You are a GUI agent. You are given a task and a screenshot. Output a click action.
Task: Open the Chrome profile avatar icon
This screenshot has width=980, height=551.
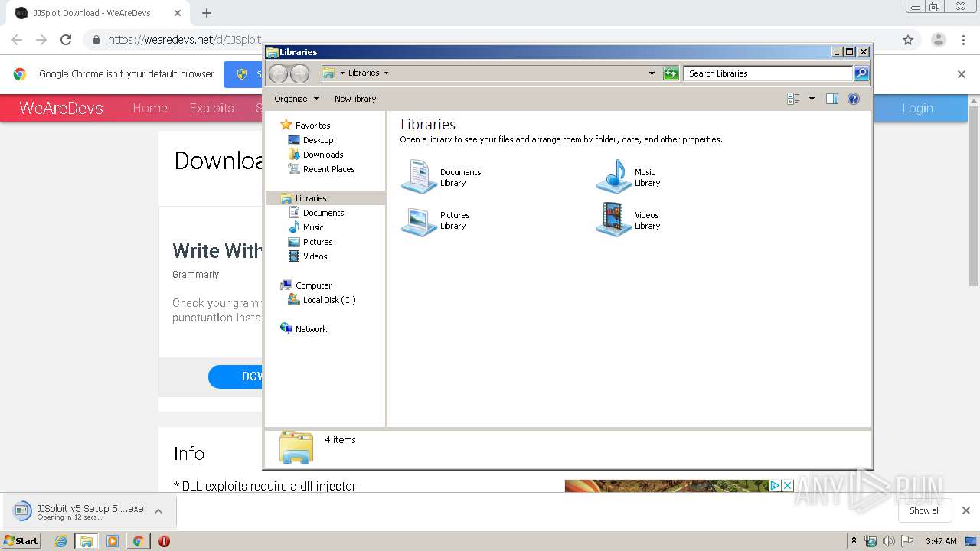[x=939, y=40]
